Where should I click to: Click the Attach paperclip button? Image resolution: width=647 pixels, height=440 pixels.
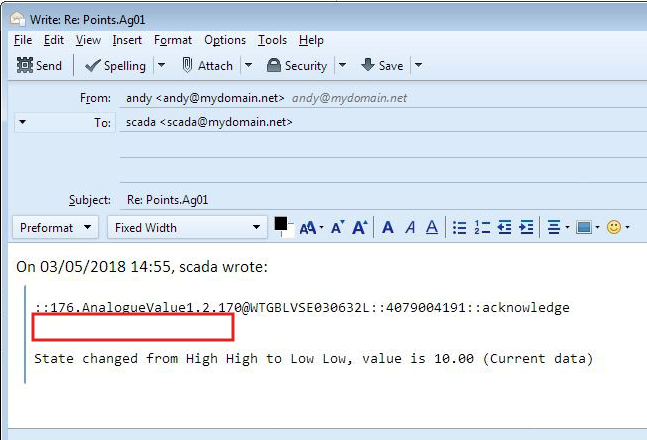coord(207,66)
